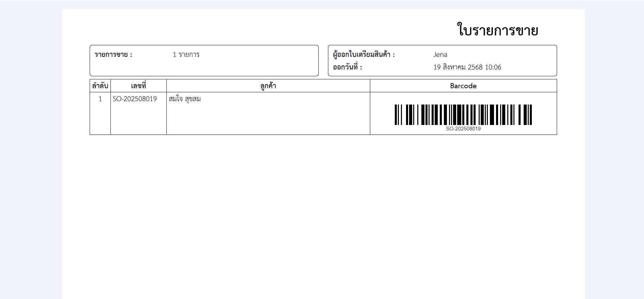Click the issuer name Jena
644x299 pixels.
click(440, 54)
